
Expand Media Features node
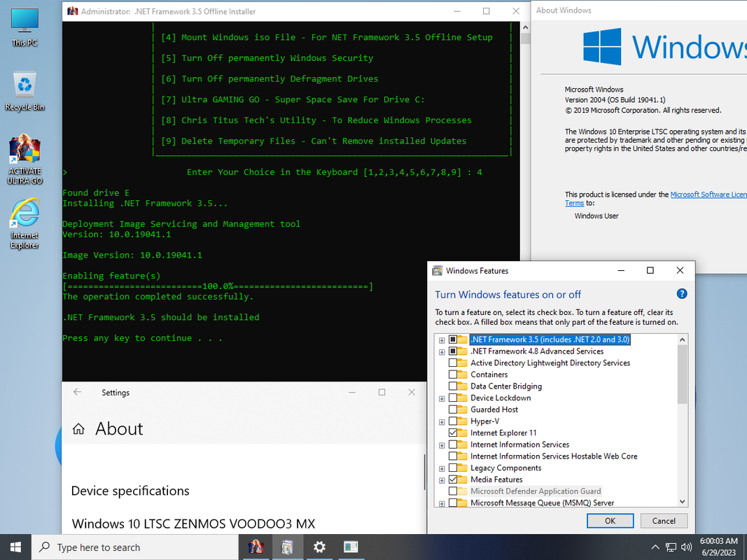442,480
